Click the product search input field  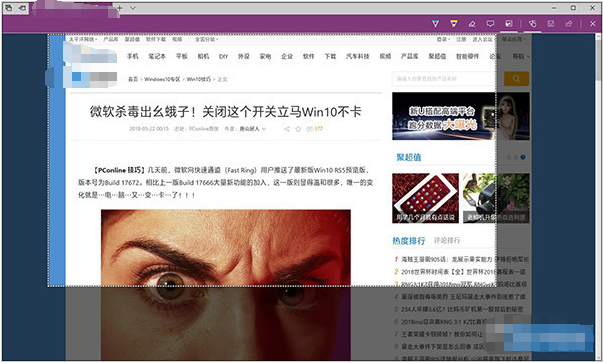pos(447,79)
